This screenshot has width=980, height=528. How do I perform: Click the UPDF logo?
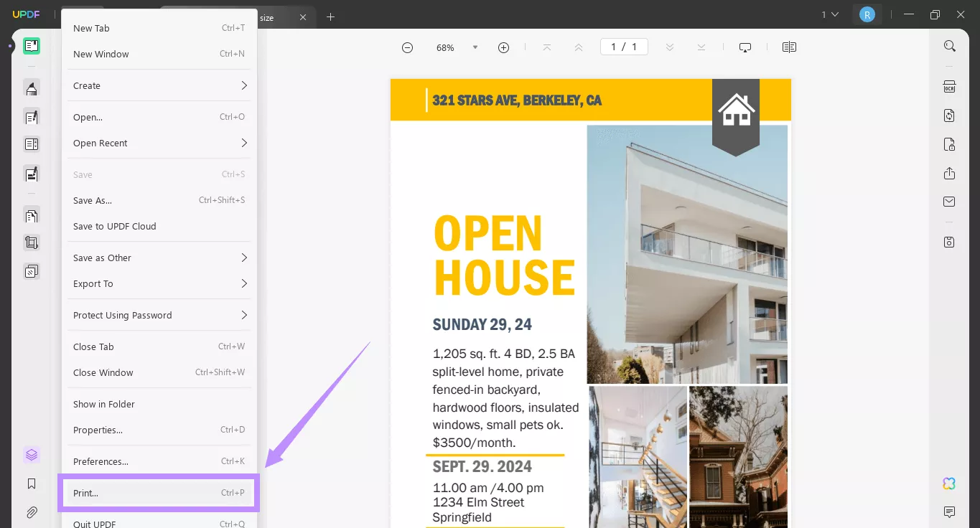click(x=24, y=14)
